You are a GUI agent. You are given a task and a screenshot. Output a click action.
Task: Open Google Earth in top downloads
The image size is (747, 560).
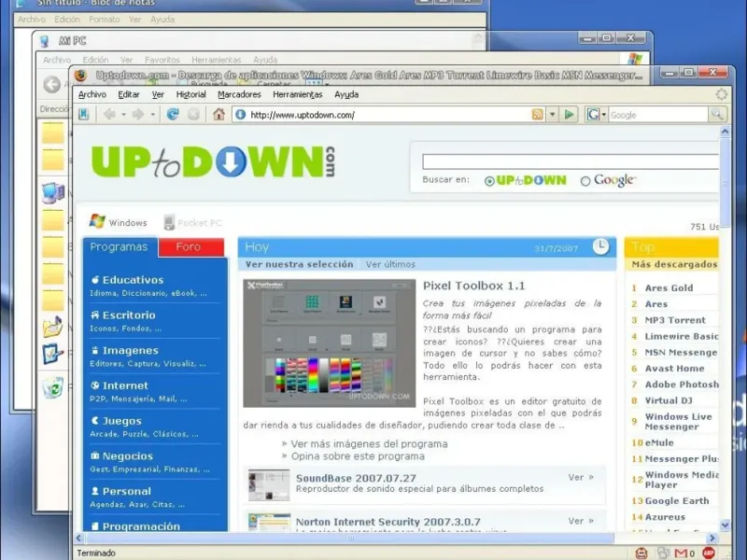[677, 501]
